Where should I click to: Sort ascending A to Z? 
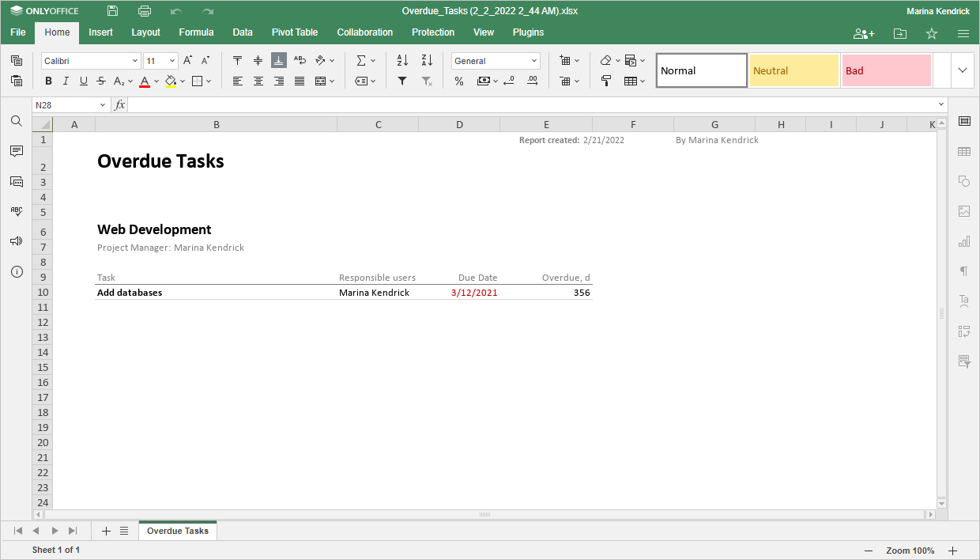point(402,61)
